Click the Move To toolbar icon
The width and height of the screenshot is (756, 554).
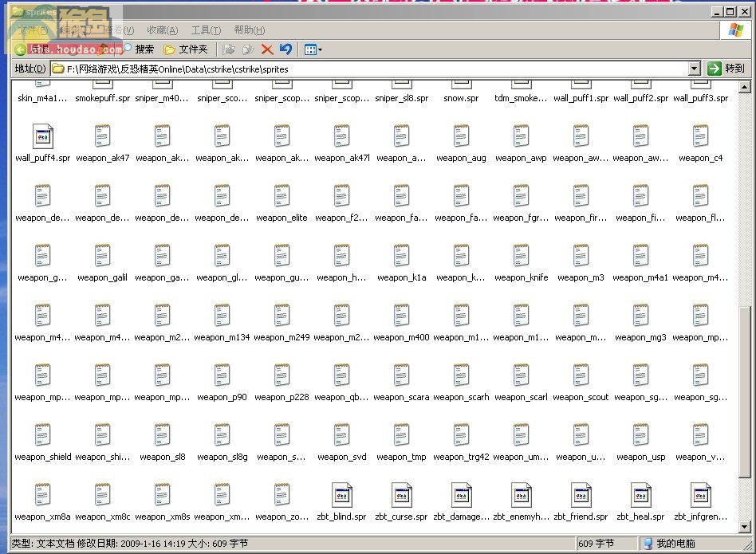click(x=229, y=49)
